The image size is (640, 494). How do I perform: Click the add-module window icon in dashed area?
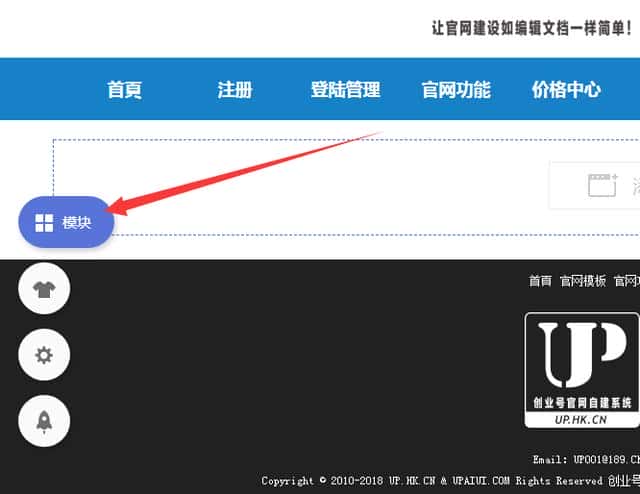click(x=602, y=185)
